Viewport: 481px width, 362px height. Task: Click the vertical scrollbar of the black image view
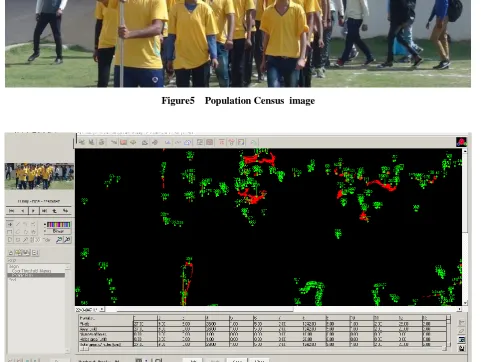tap(465, 227)
